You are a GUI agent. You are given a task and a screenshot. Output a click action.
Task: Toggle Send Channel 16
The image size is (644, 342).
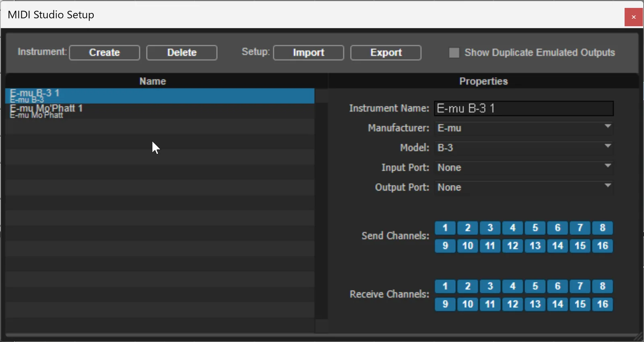603,246
